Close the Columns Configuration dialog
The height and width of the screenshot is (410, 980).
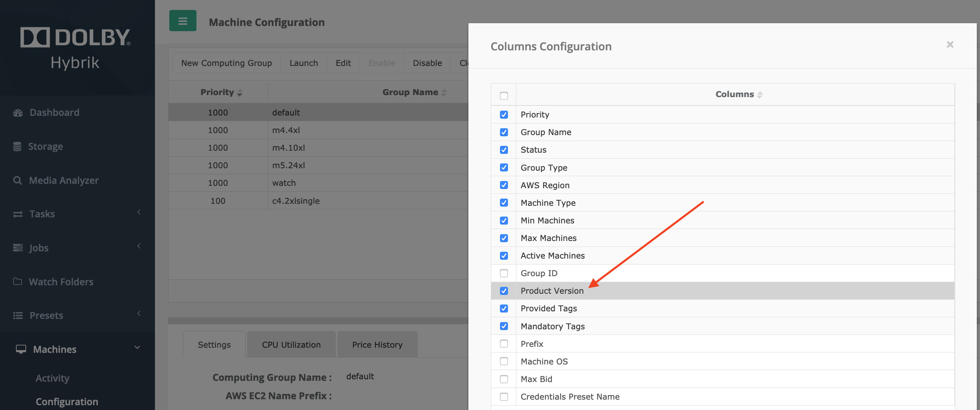950,44
